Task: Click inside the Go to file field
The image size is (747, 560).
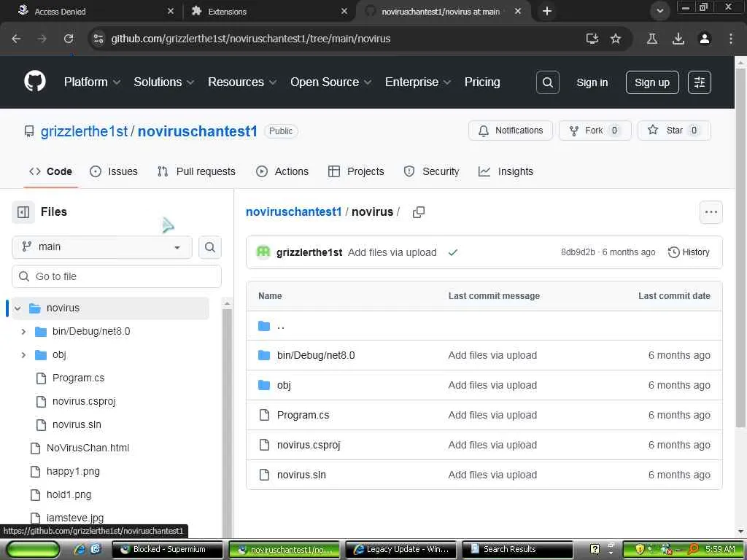Action: 117,276
